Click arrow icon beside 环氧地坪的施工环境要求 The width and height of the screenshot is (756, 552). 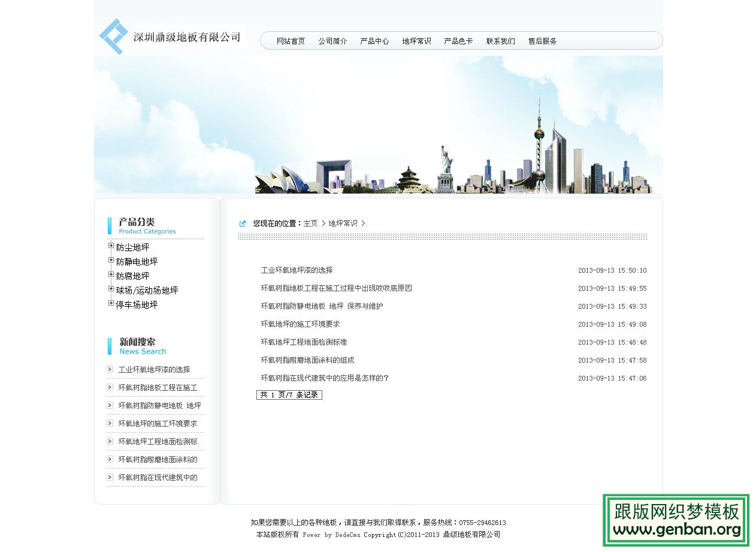pos(110,423)
